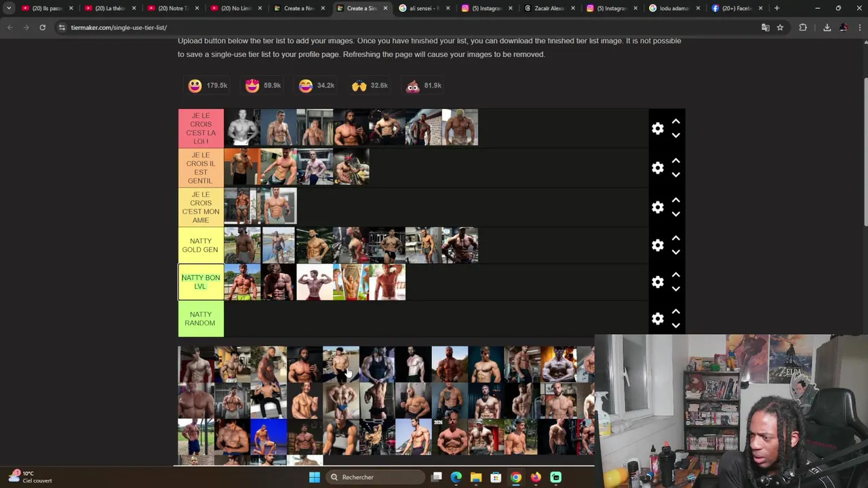Go back to previous page
The image size is (868, 488).
click(x=9, y=27)
